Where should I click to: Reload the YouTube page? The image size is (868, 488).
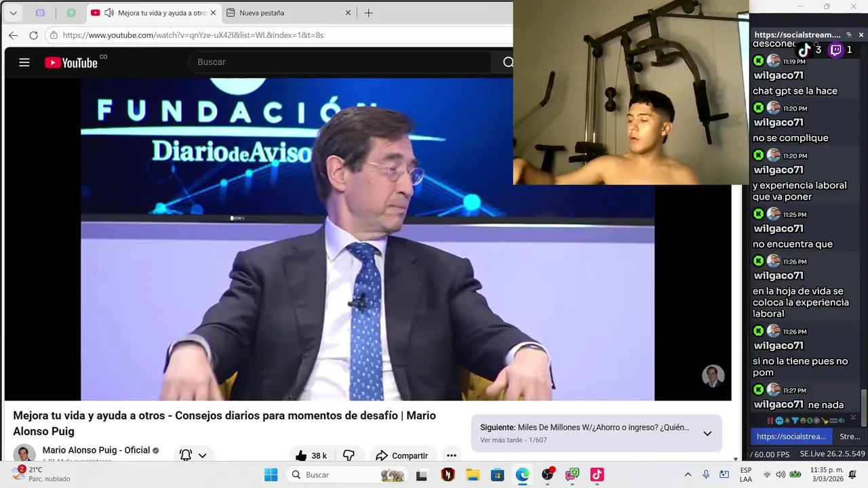(33, 35)
